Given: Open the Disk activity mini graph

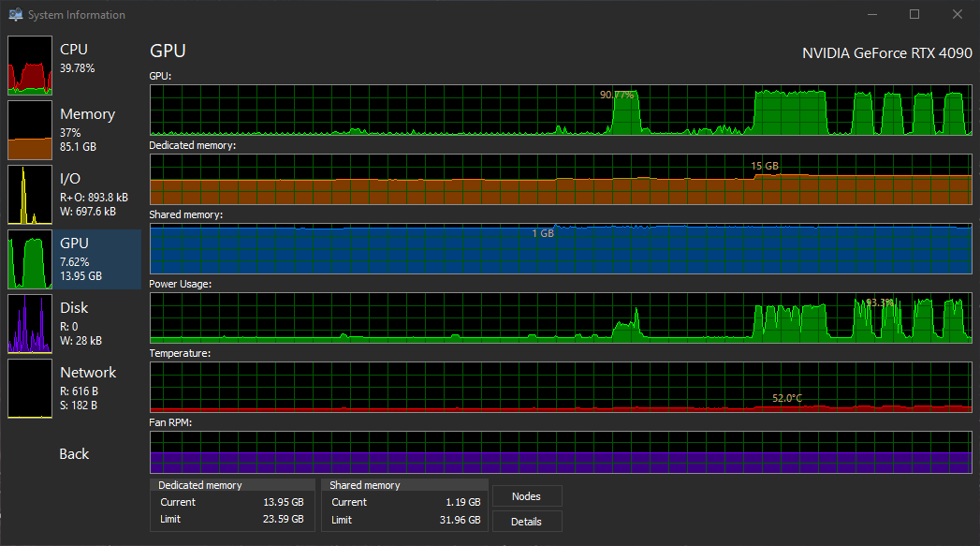Looking at the screenshot, I should coord(30,324).
